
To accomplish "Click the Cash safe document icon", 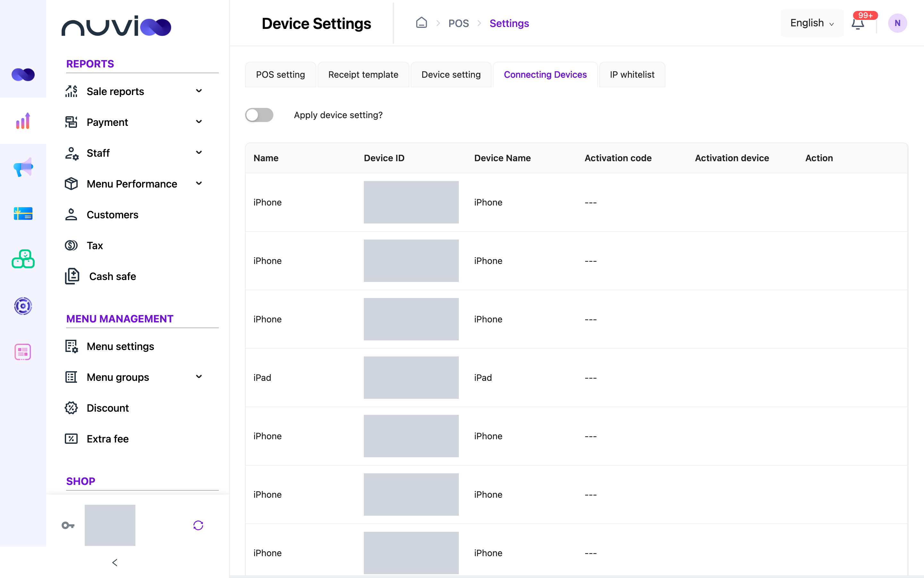I will click(72, 276).
